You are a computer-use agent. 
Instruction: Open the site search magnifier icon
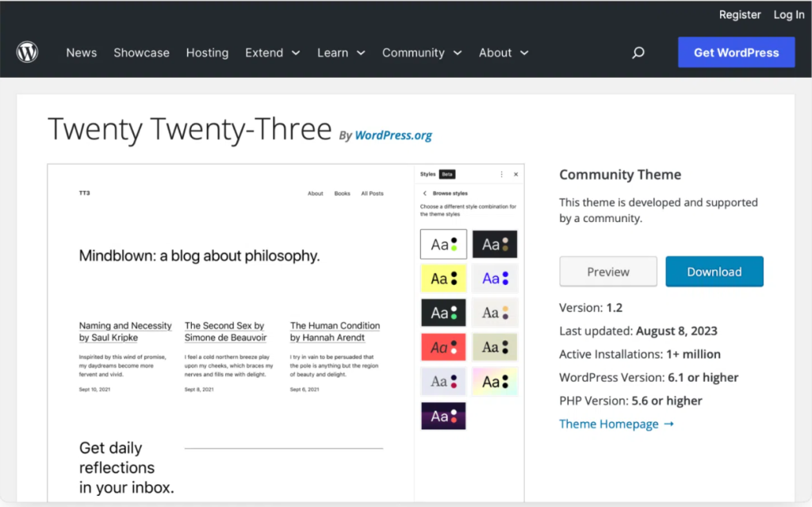tap(638, 52)
